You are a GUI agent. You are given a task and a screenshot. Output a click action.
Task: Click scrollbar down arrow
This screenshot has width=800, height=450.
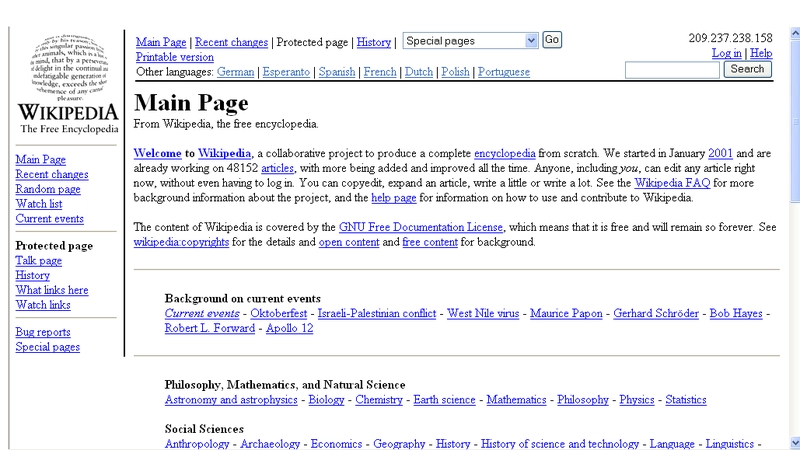[795, 443]
